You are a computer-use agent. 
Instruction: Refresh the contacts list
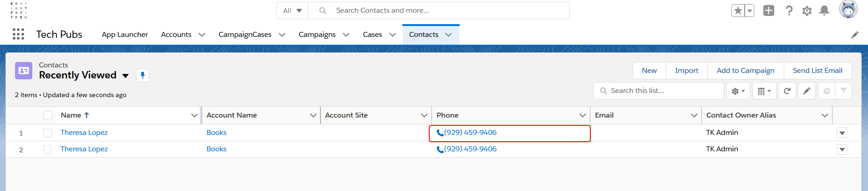pyautogui.click(x=787, y=91)
